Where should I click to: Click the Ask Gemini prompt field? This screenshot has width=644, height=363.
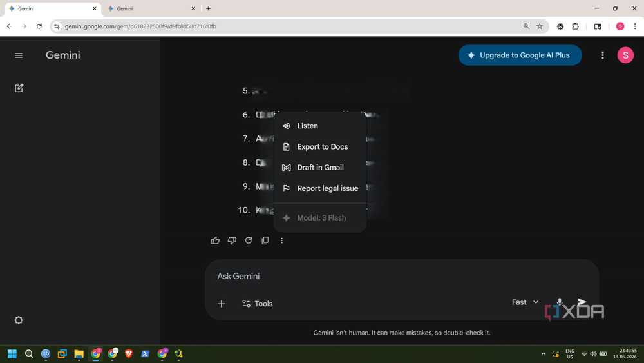coord(402,276)
